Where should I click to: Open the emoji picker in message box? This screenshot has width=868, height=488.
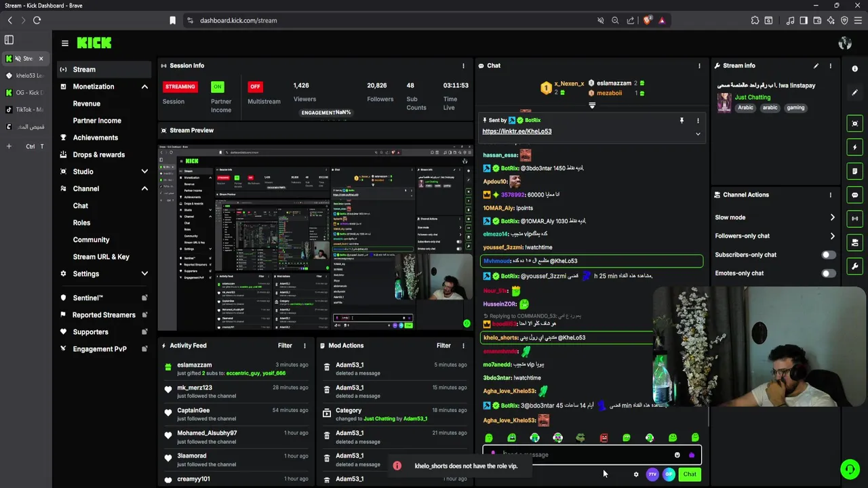coord(677,455)
